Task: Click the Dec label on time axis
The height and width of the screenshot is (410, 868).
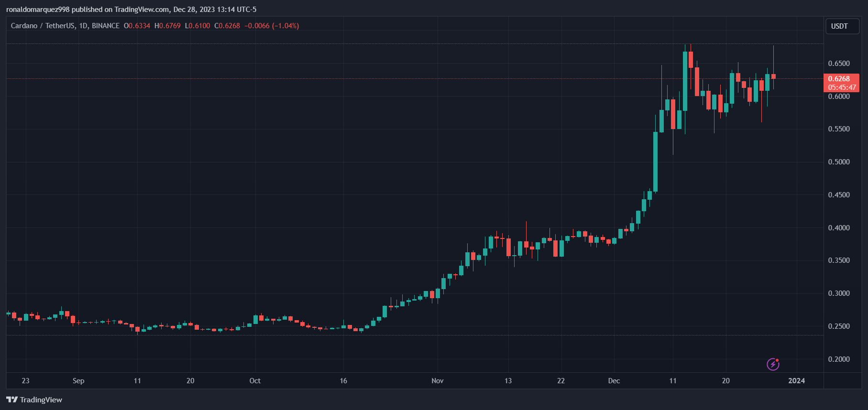Action: click(x=614, y=381)
